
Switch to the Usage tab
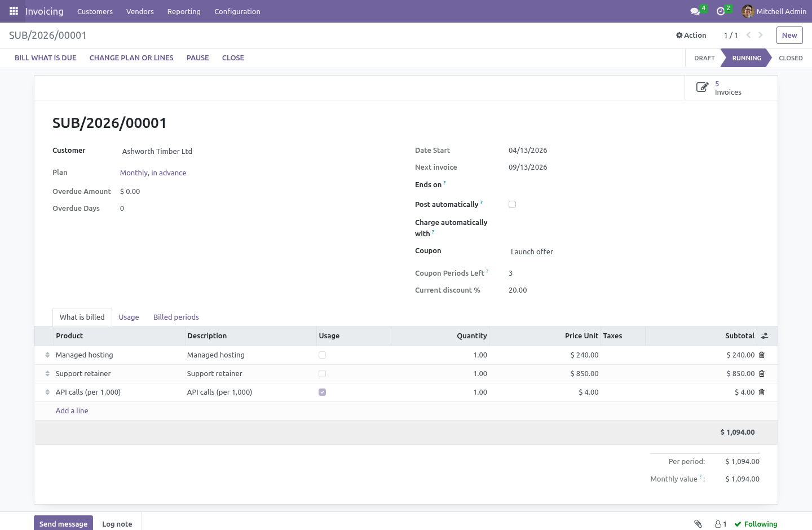(129, 317)
